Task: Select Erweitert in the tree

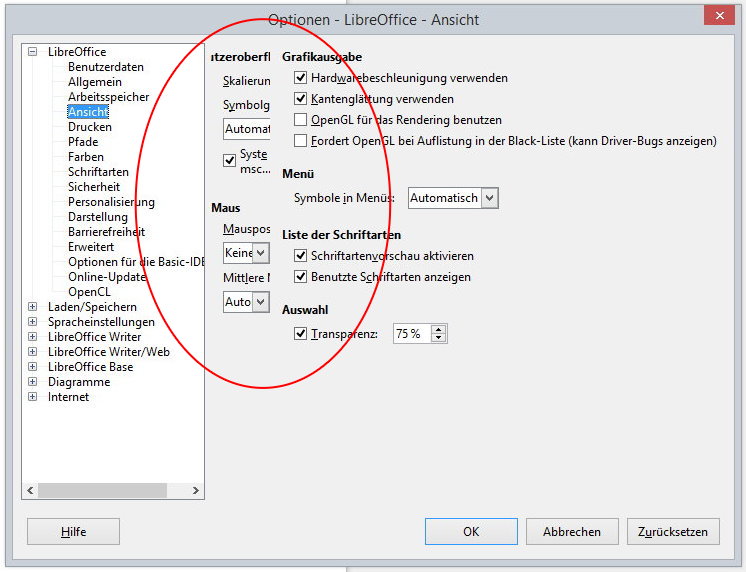Action: click(91, 247)
